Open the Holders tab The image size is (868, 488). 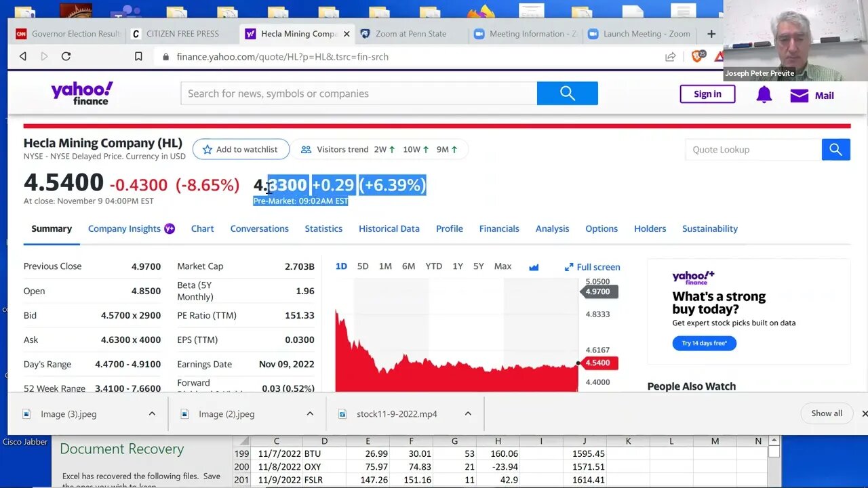[x=650, y=229]
